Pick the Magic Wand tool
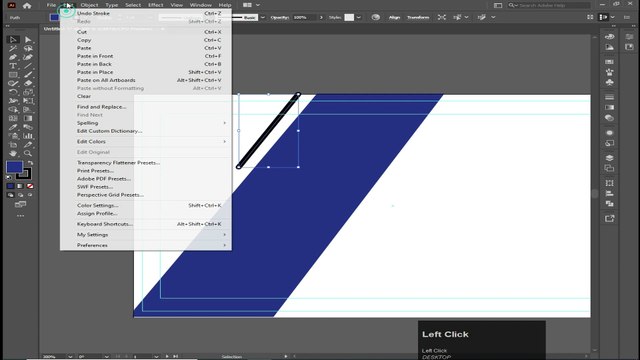This screenshot has height=360, width=640. pos(13,48)
